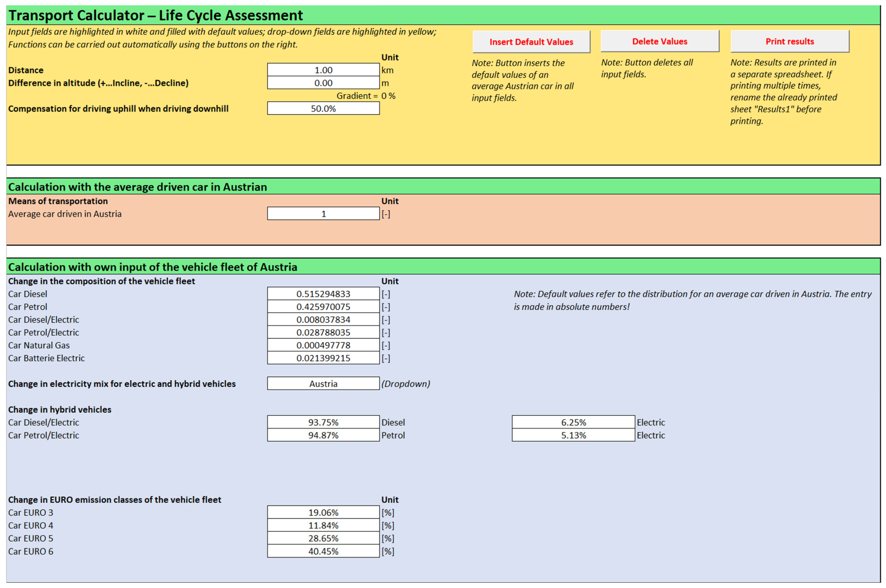
Task: Select the Car EURO 5 percentage field
Action: pos(323,538)
